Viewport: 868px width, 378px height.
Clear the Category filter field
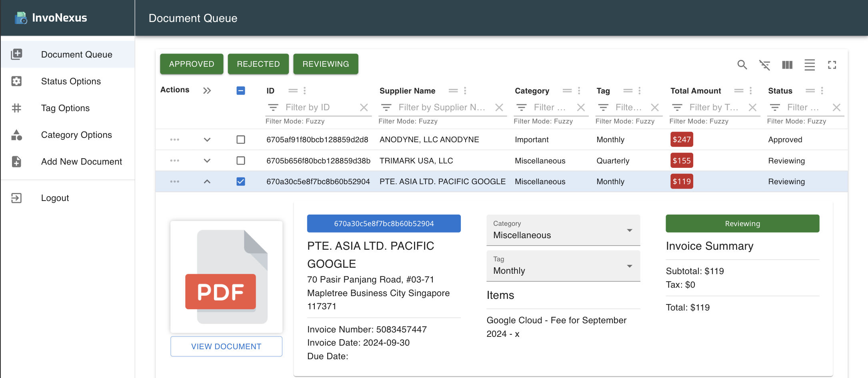[x=581, y=107]
